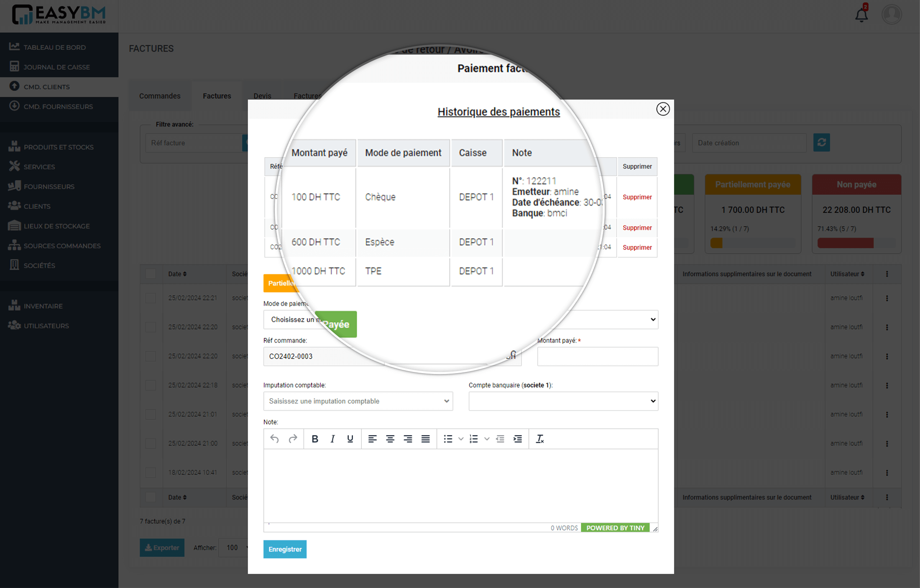
Task: Click the Exporter button
Action: click(x=162, y=547)
